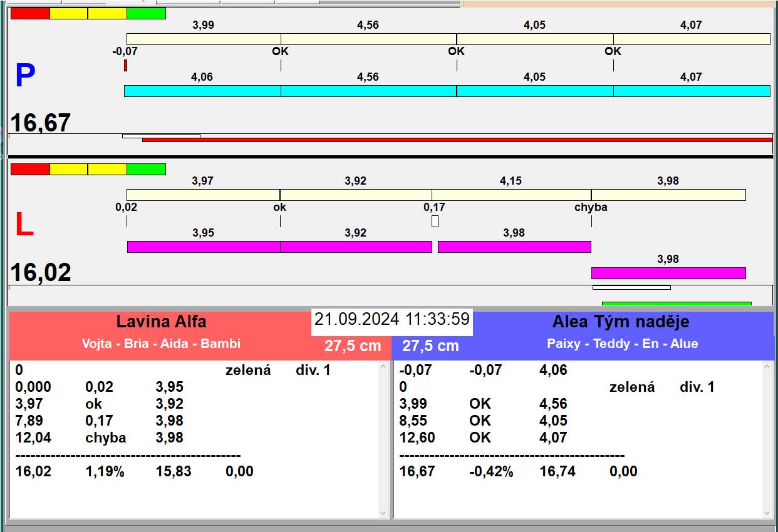Click the small white box under 0,17
The height and width of the screenshot is (532, 778).
point(435,221)
